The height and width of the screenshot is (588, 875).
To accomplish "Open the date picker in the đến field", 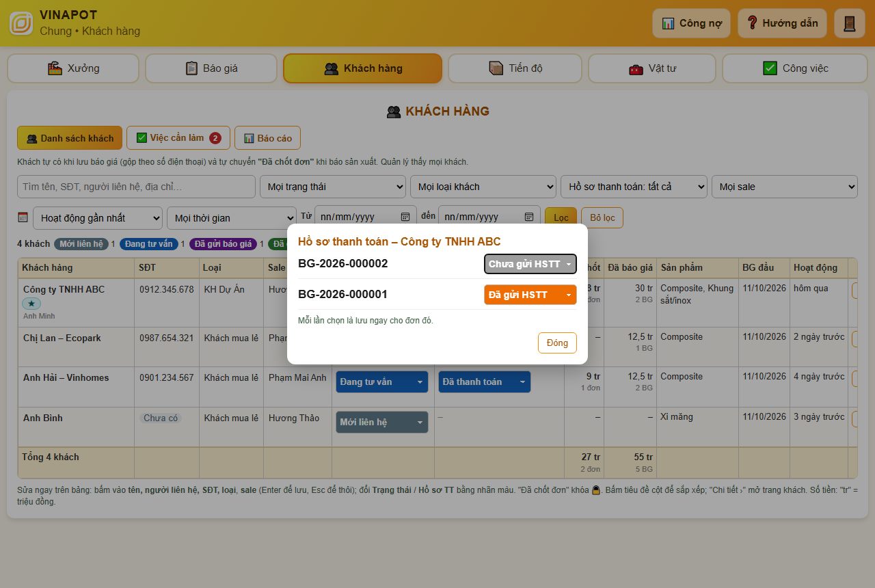I will (x=529, y=217).
